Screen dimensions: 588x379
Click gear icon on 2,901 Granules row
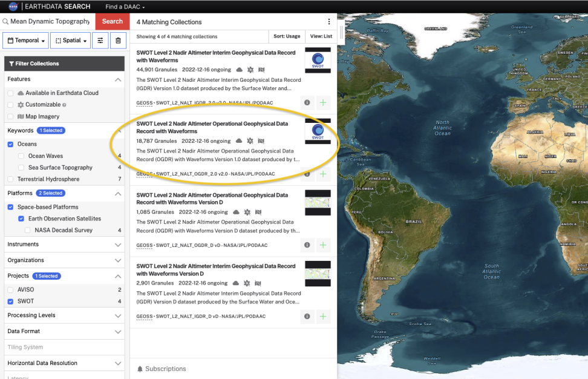click(247, 283)
